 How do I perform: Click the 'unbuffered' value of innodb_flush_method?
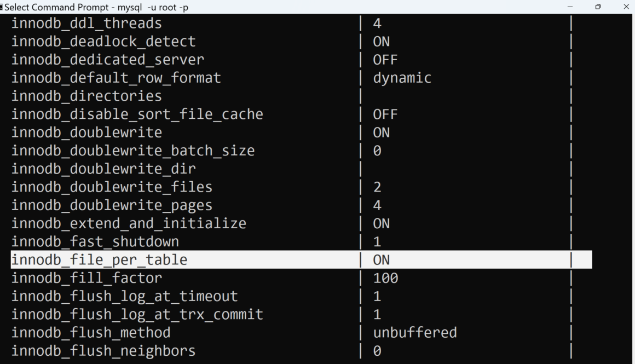pyautogui.click(x=414, y=332)
